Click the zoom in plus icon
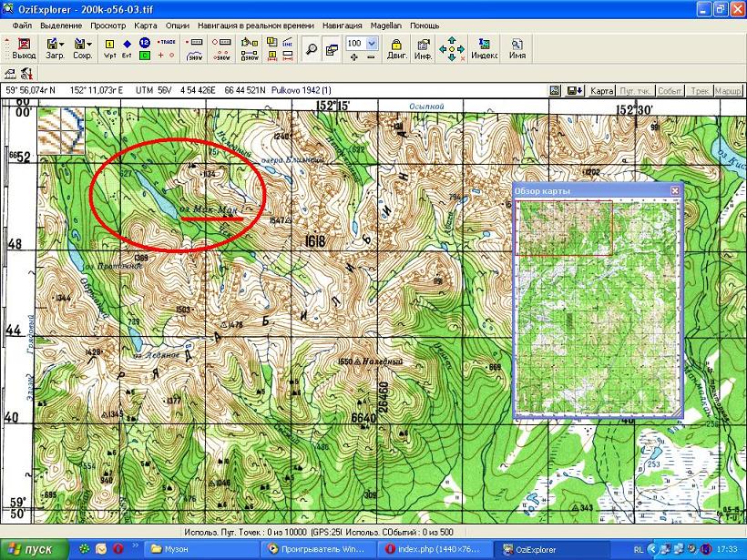Screen dimensions: 747x560 (x=354, y=57)
